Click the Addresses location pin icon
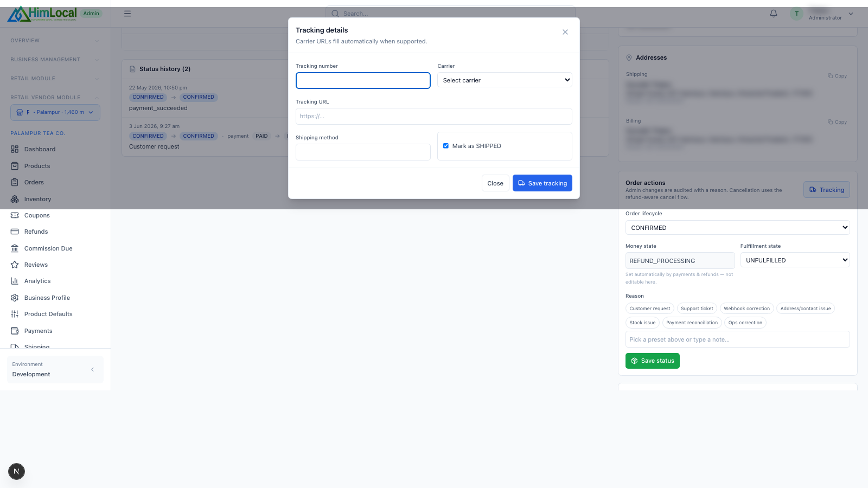The width and height of the screenshot is (868, 488). 629,57
